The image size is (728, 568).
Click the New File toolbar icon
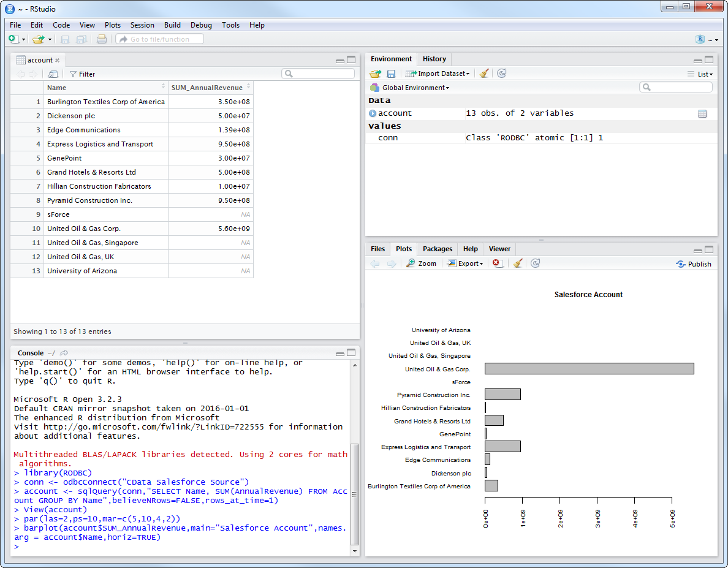coord(13,39)
